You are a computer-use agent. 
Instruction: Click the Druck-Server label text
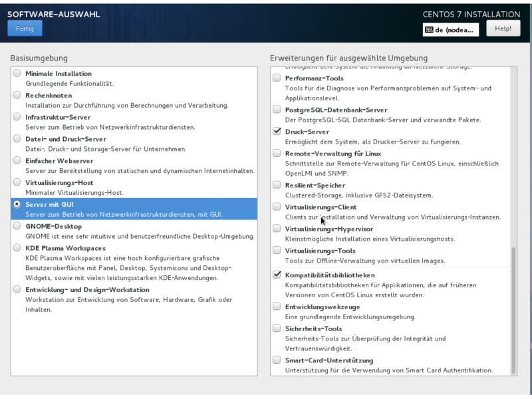[307, 132]
